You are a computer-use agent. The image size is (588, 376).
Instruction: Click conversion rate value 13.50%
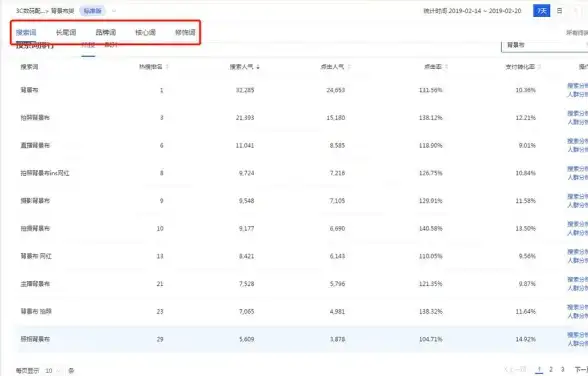tap(525, 229)
